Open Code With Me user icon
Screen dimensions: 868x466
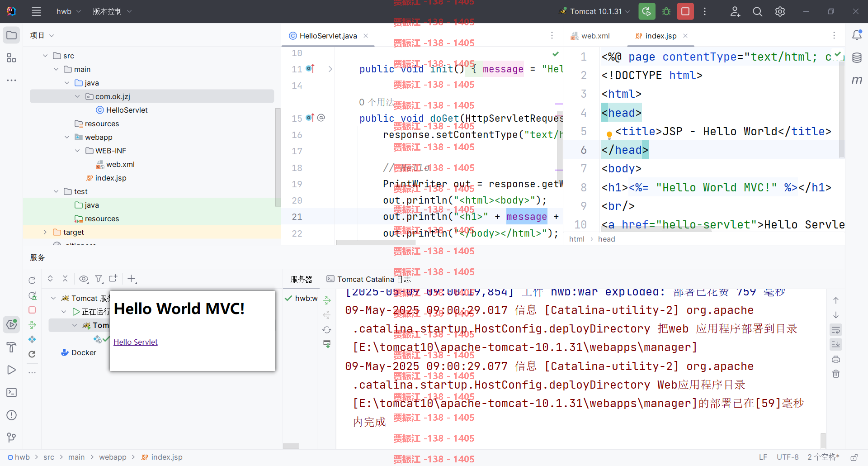[x=735, y=12]
